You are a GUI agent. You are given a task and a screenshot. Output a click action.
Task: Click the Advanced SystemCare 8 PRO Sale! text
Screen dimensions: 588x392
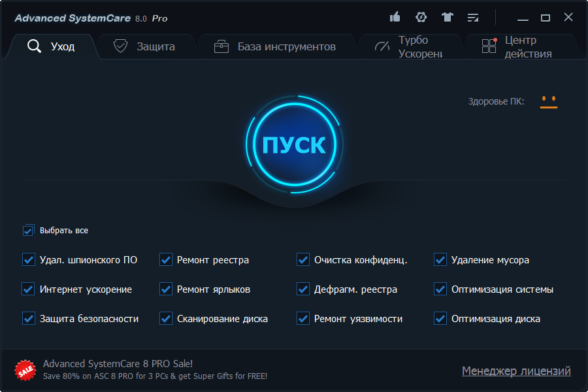tap(118, 363)
